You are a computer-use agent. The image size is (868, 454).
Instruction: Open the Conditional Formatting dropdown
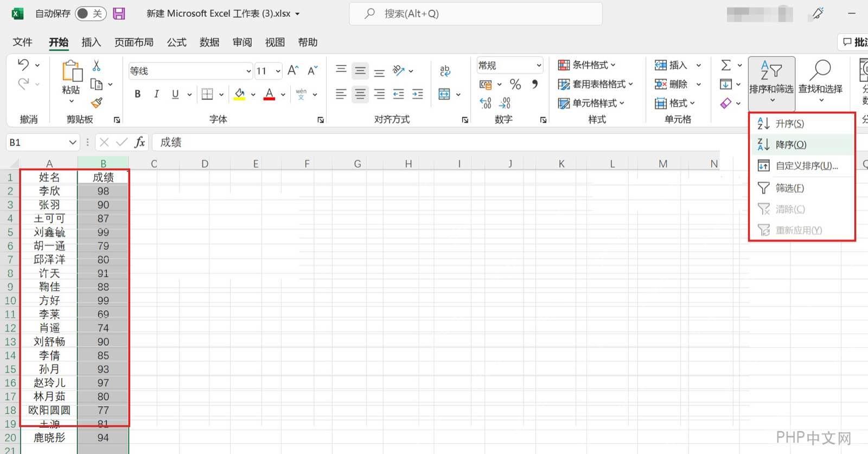pos(587,65)
